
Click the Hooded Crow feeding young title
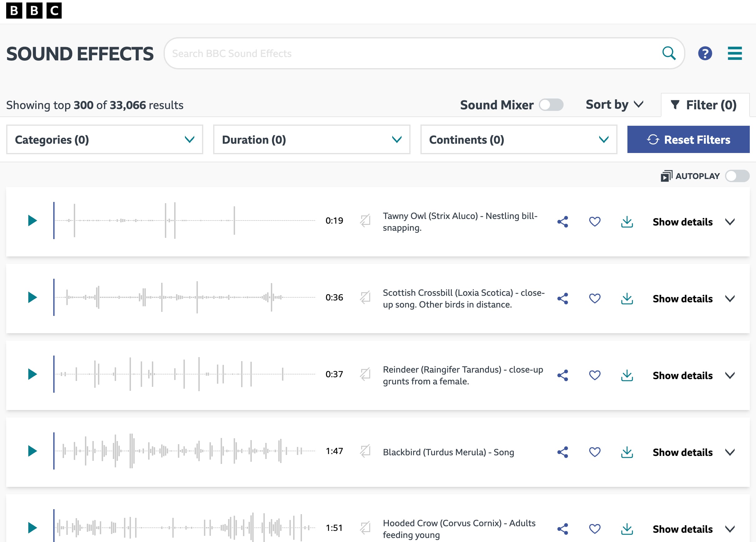pyautogui.click(x=459, y=529)
